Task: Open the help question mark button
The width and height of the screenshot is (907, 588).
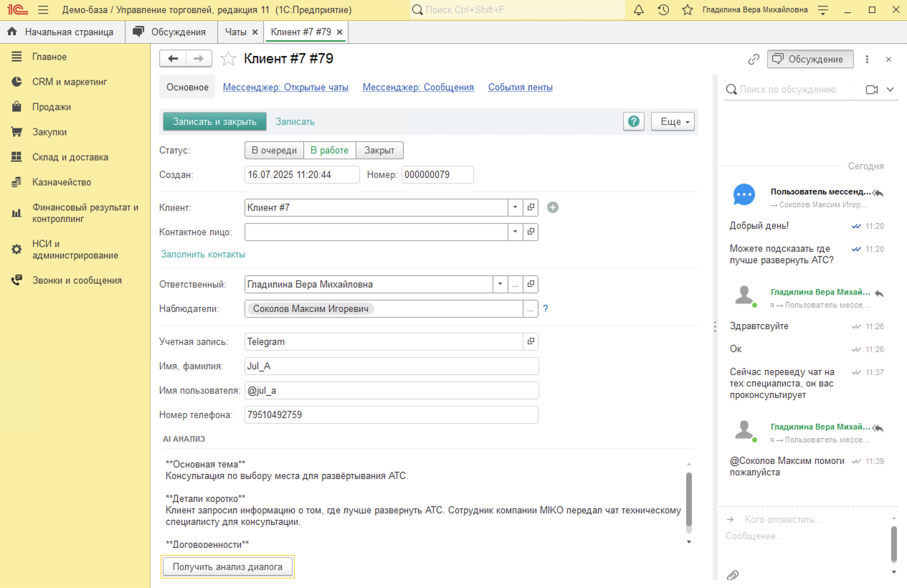Action: [x=633, y=121]
